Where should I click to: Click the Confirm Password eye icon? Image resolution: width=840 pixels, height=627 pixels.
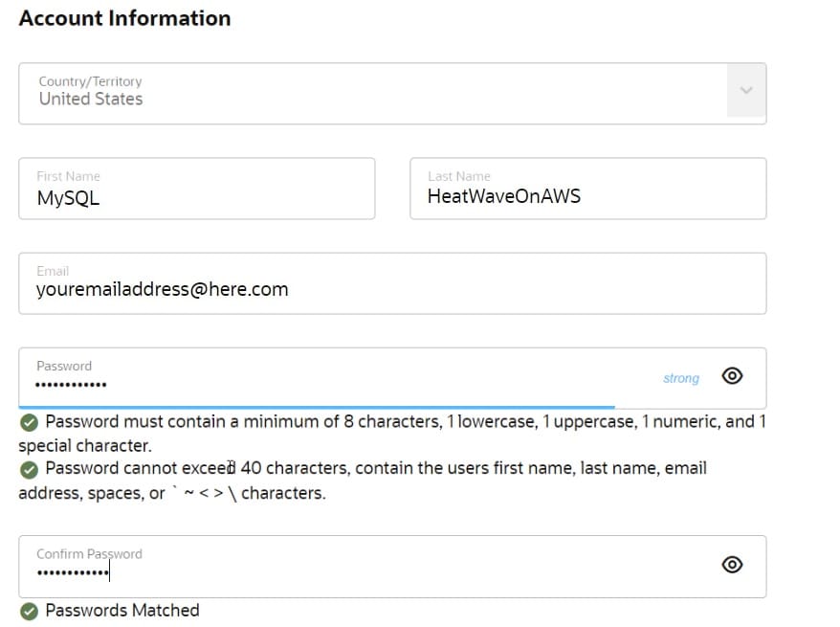[732, 565]
